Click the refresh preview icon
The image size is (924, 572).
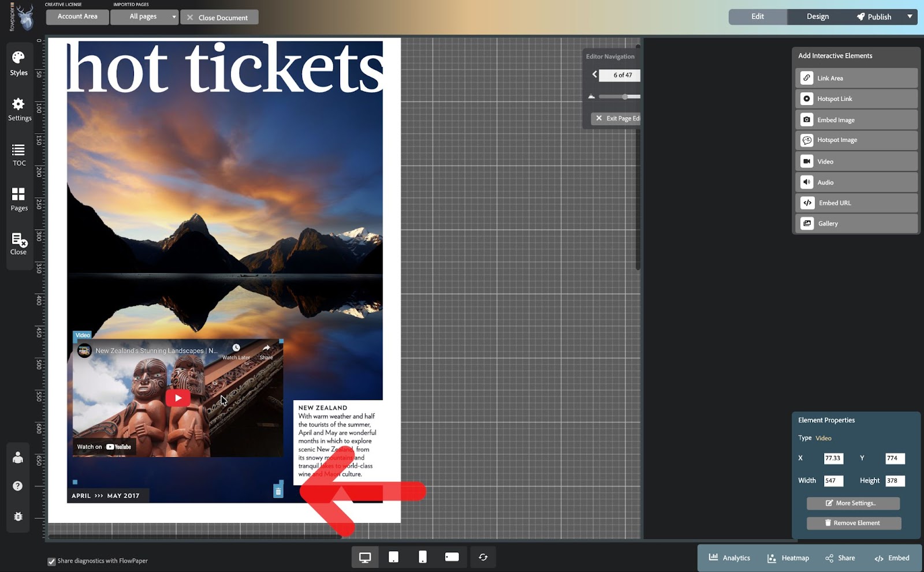tap(483, 557)
